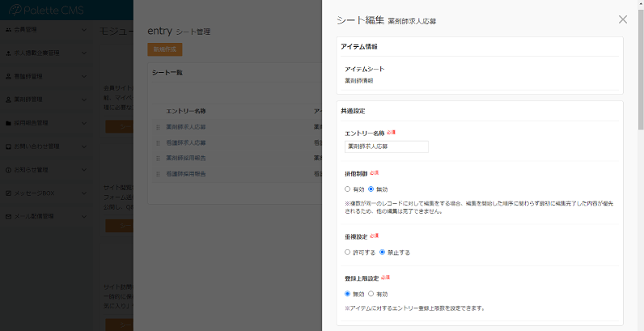Expand the 採用報告管理 chevron

coord(84,123)
